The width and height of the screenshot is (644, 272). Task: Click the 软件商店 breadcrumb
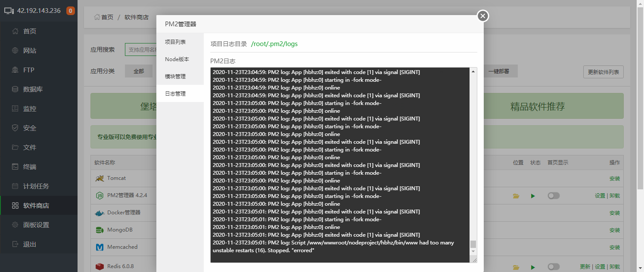(x=137, y=17)
